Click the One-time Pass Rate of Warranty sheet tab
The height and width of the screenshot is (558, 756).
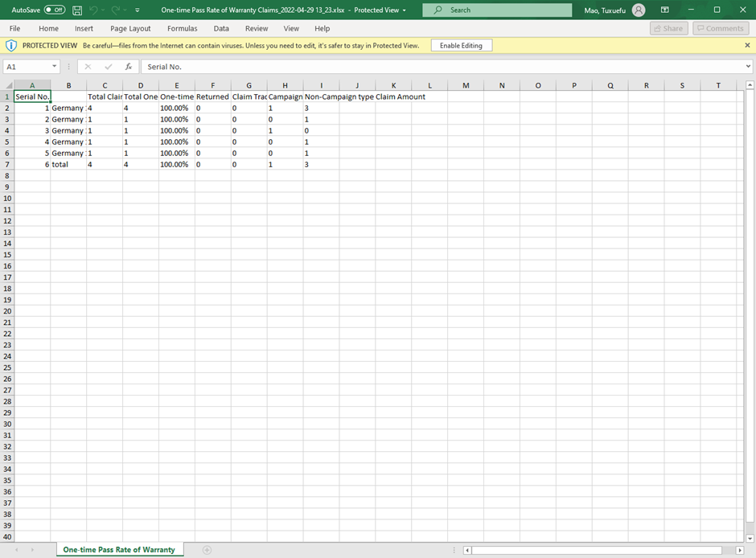tap(119, 549)
